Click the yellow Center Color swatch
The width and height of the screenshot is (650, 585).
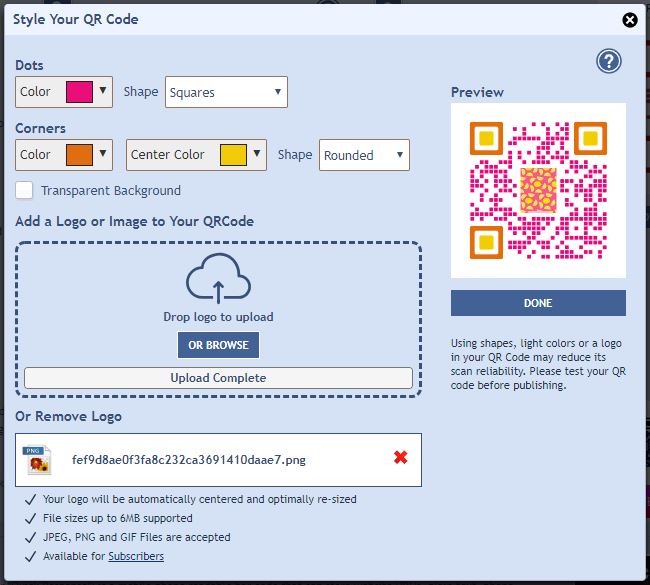click(233, 155)
